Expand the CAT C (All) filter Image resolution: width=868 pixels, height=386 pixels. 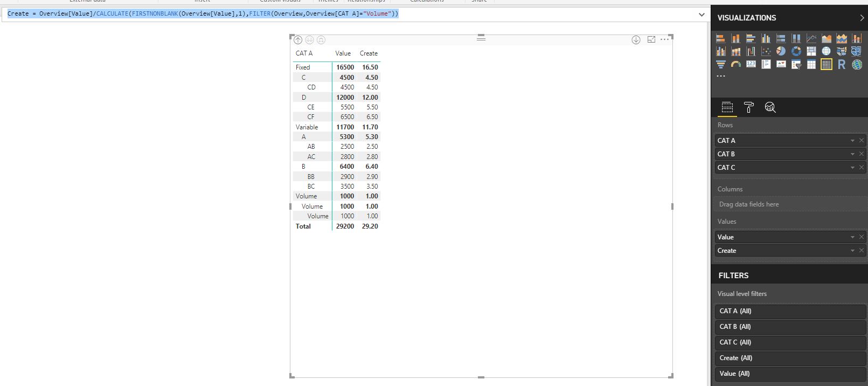pyautogui.click(x=790, y=342)
